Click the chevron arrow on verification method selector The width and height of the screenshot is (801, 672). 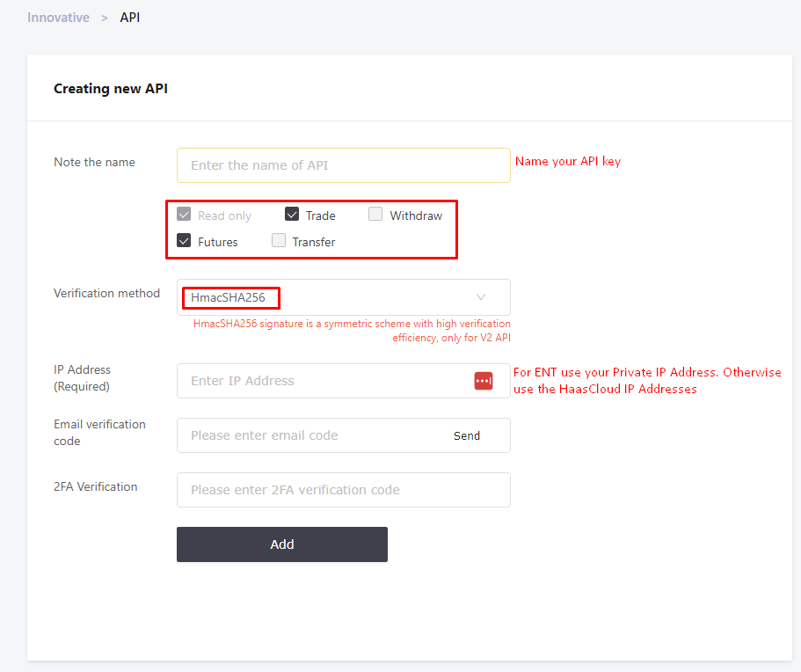[x=481, y=297]
